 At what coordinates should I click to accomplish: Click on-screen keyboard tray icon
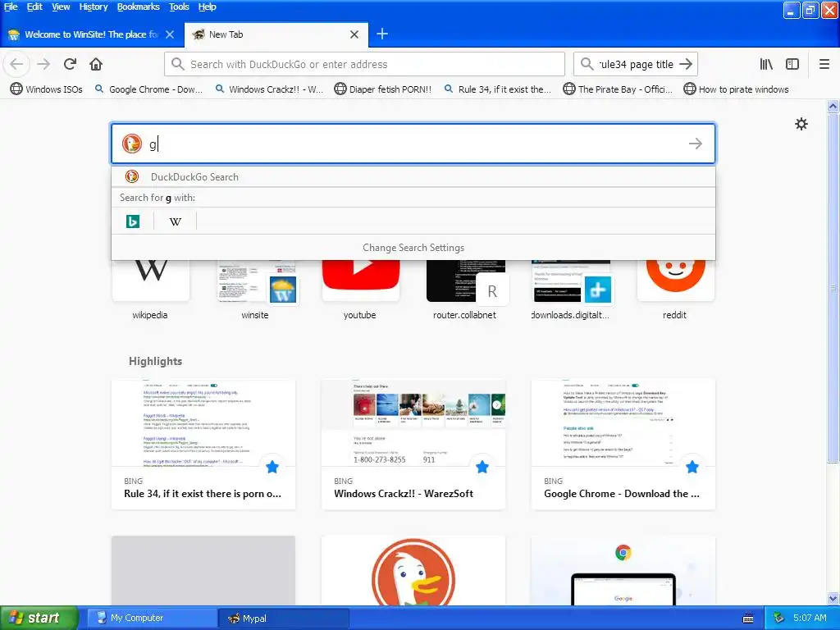[748, 619]
